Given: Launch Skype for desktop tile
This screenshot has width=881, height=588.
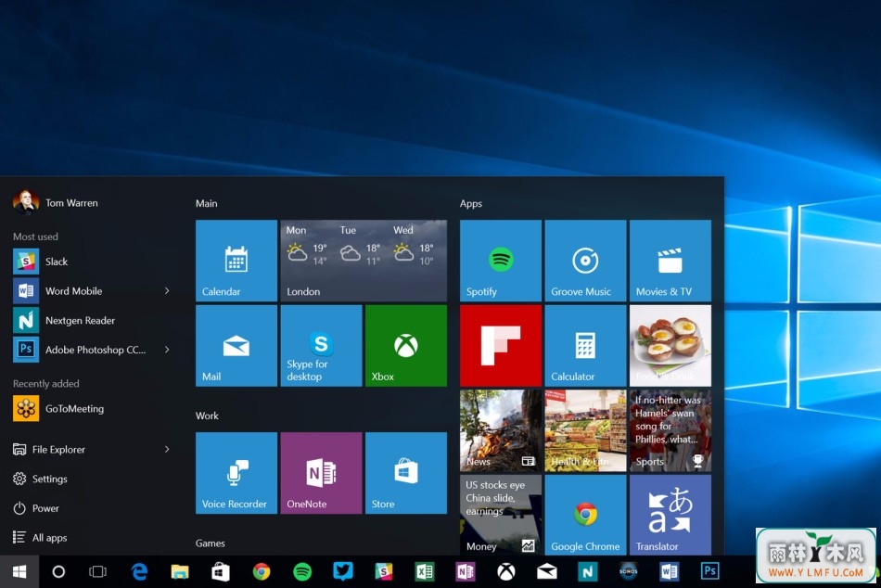Looking at the screenshot, I should pyautogui.click(x=321, y=346).
